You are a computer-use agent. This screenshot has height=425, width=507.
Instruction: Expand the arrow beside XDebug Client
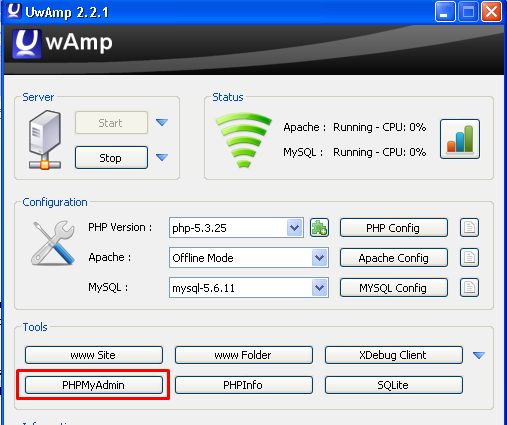(479, 355)
